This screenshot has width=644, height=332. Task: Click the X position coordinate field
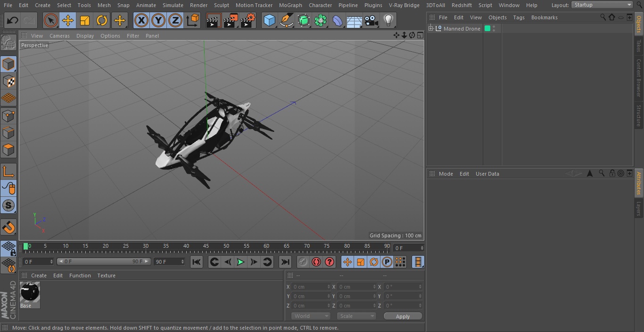(311, 287)
